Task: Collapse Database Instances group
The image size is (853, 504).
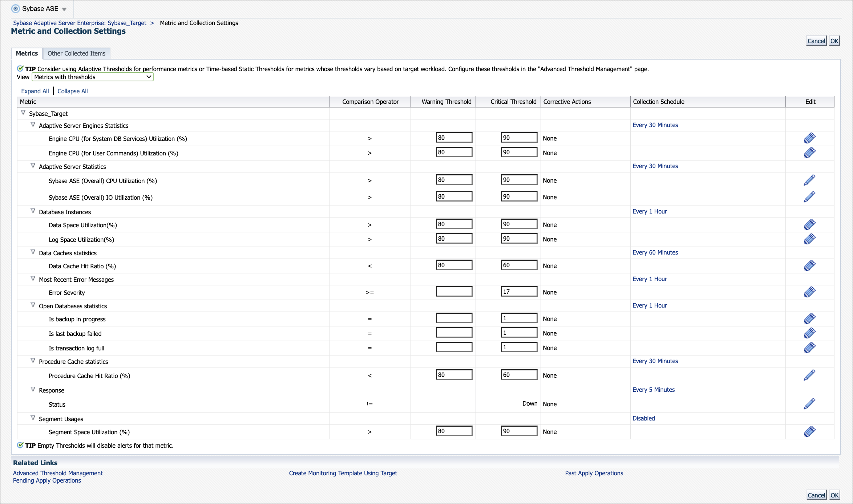Action: (33, 211)
